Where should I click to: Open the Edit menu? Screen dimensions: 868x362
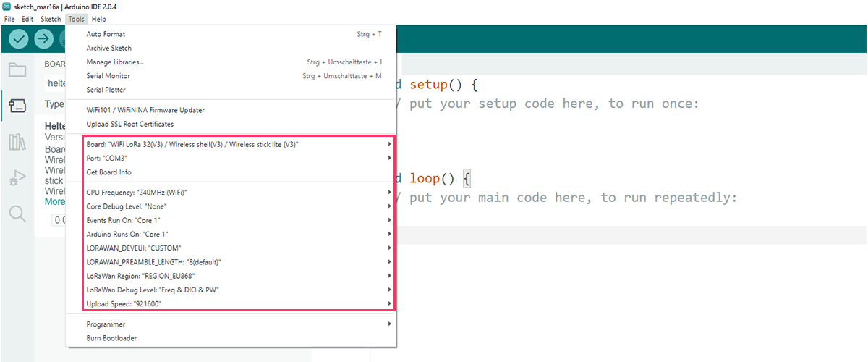click(27, 19)
